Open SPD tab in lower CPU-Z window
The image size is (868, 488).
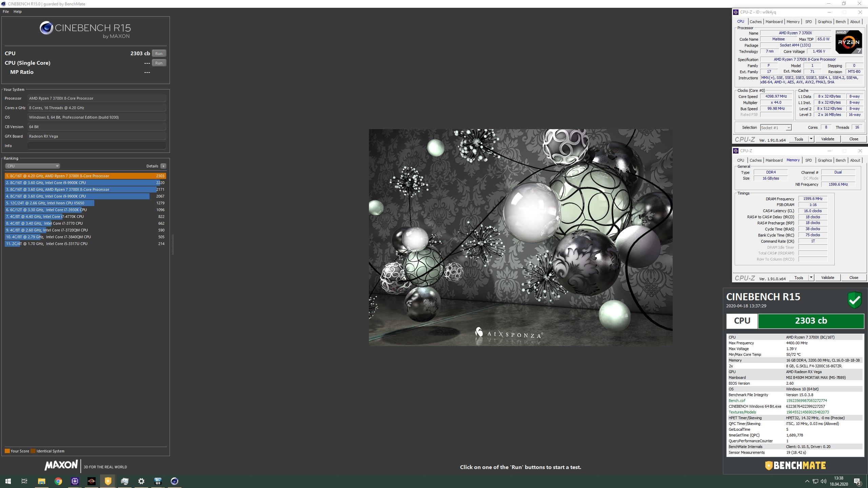[x=809, y=160]
